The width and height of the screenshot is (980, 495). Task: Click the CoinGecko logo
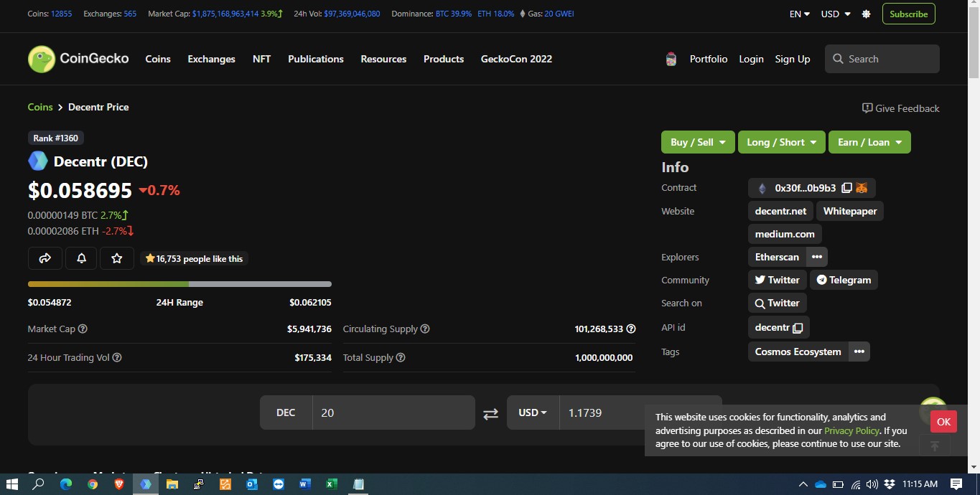78,59
